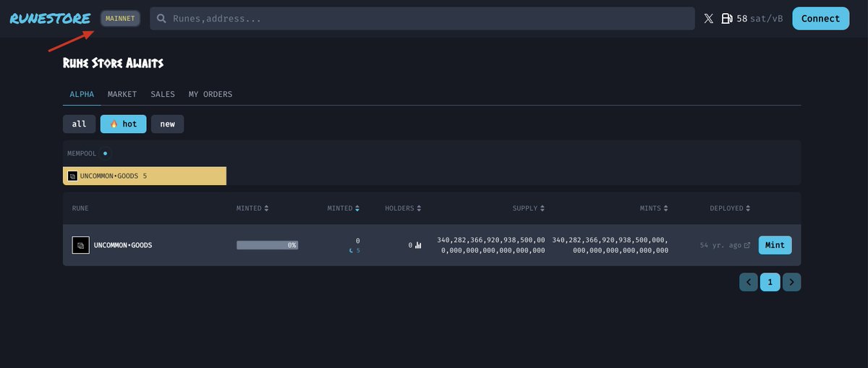Toggle the MAINNET network badge
Screen dimensions: 868x368
tap(120, 19)
